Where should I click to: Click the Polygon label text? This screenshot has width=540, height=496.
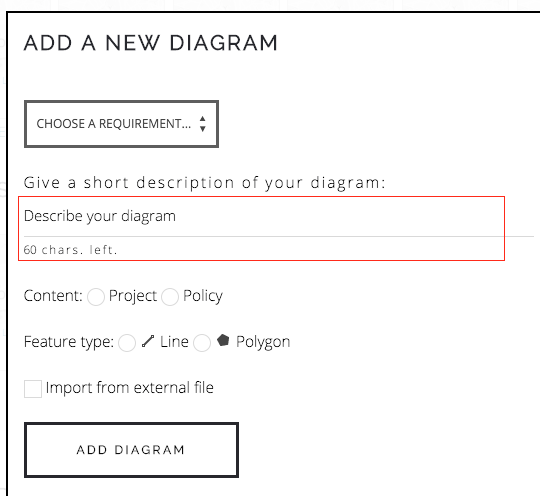[x=263, y=342]
